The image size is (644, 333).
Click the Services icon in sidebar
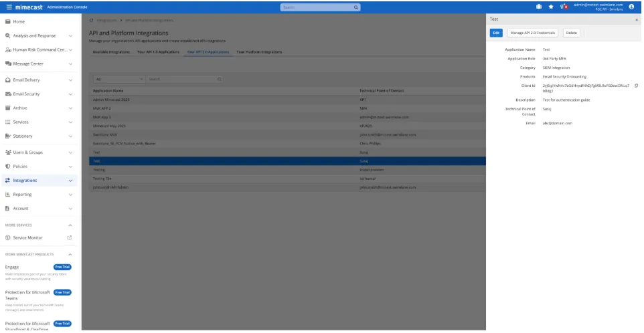click(x=8, y=122)
